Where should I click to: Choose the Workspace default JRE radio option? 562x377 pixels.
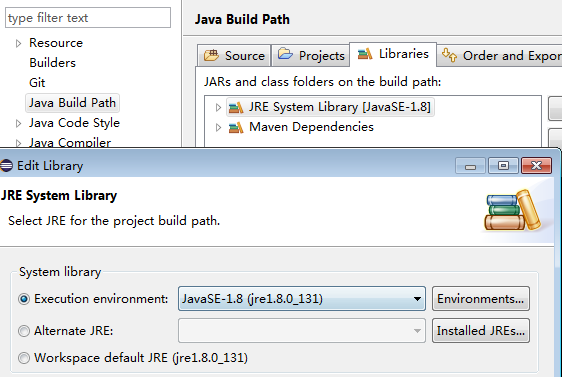(x=24, y=358)
